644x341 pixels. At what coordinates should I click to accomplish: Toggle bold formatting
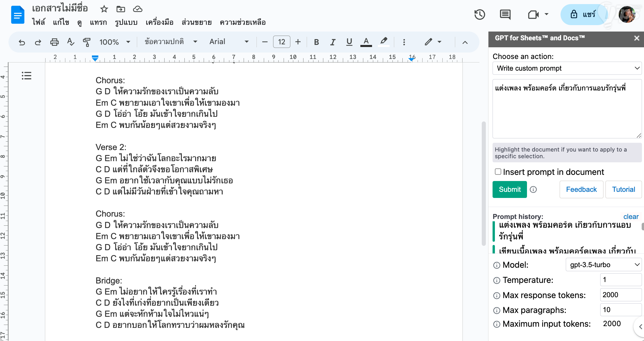316,42
